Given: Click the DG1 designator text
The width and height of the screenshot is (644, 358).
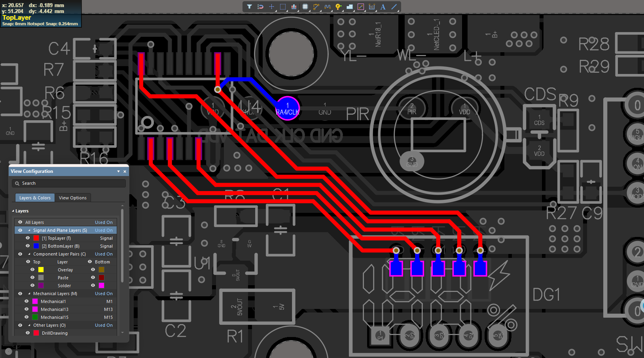Looking at the screenshot, I should click(x=547, y=295).
